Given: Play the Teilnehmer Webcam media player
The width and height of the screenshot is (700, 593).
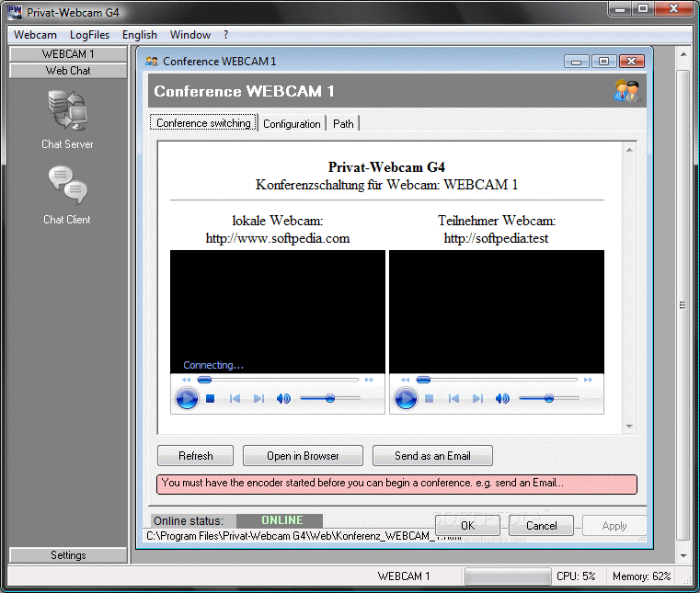Looking at the screenshot, I should pyautogui.click(x=406, y=398).
